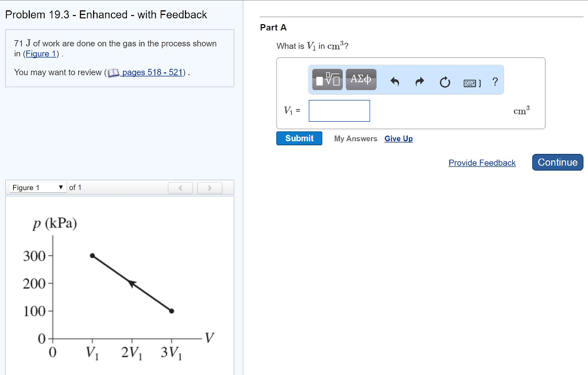Image resolution: width=588 pixels, height=375 pixels.
Task: Reset the answer with circular arrow
Action: 445,82
